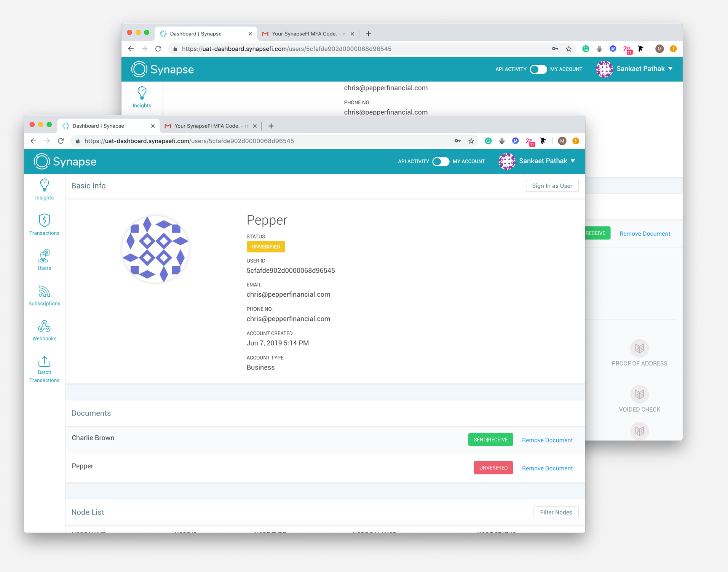Toggle API Activity switch in front window
This screenshot has height=572, width=728.
point(441,161)
